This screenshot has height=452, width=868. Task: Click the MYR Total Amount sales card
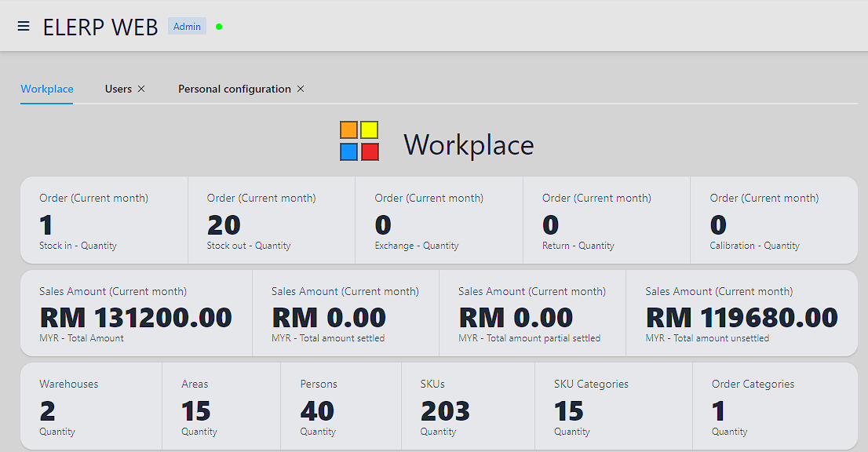[136, 313]
